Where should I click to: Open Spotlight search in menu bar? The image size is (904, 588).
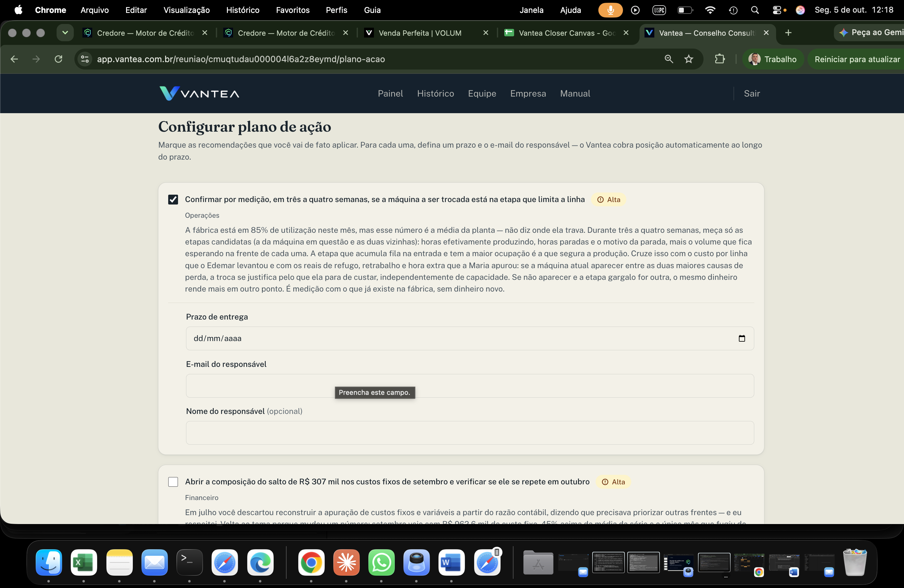click(x=755, y=10)
